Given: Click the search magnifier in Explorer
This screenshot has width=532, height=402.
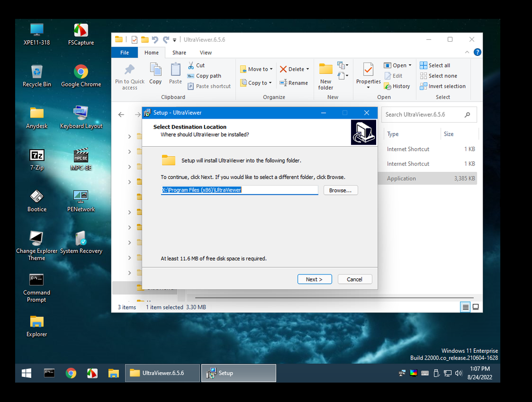Looking at the screenshot, I should pyautogui.click(x=467, y=115).
